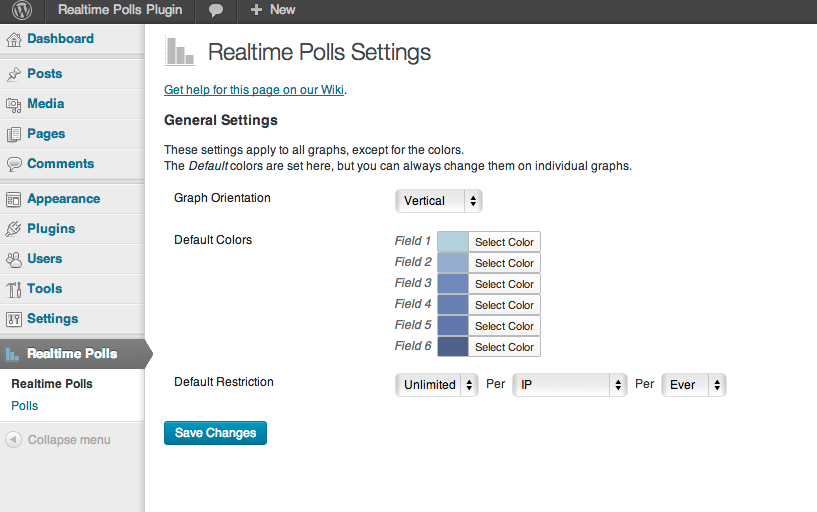Open the Unlimited restriction dropdown
This screenshot has width=817, height=512.
click(437, 385)
